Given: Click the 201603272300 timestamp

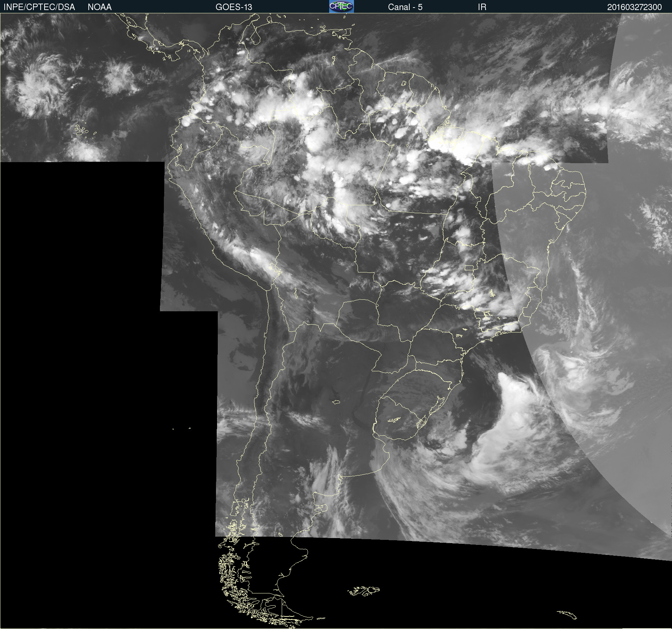Looking at the screenshot, I should [x=634, y=7].
